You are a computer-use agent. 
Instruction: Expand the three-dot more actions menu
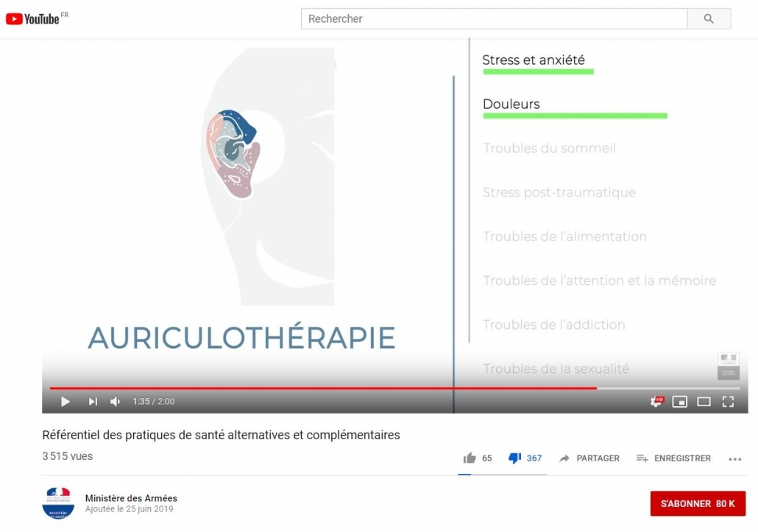734,459
